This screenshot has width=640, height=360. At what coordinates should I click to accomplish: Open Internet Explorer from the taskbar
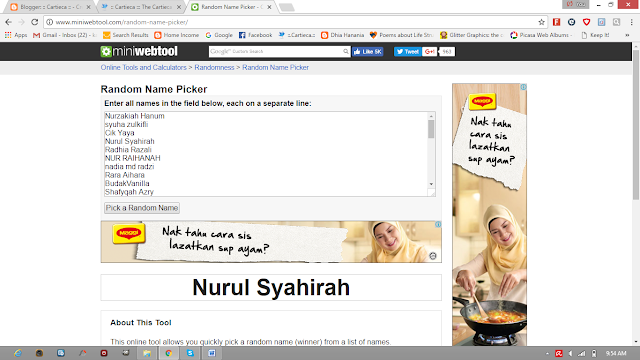[18, 353]
